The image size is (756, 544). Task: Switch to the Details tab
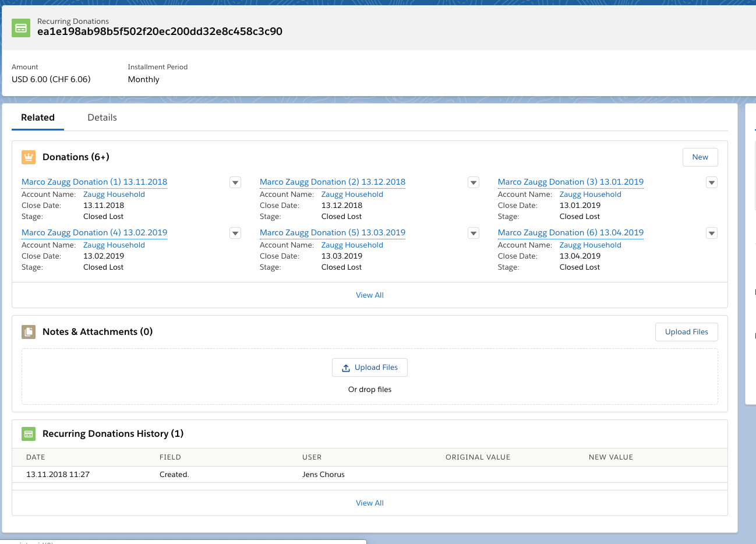[102, 118]
